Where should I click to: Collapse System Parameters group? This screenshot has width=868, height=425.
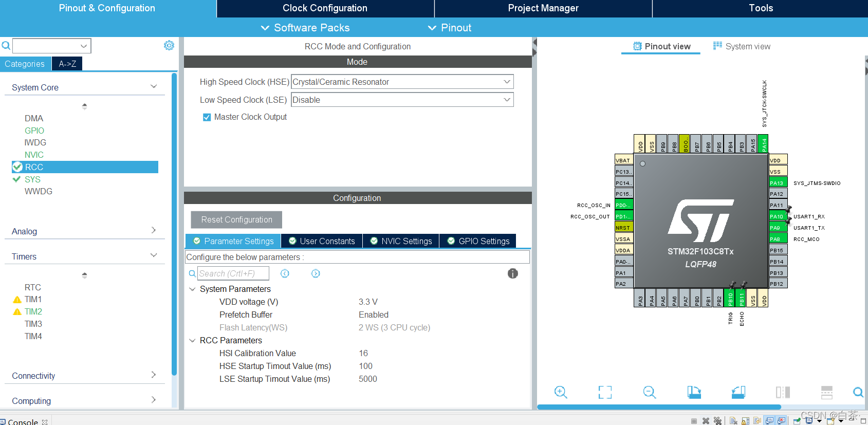(x=192, y=289)
